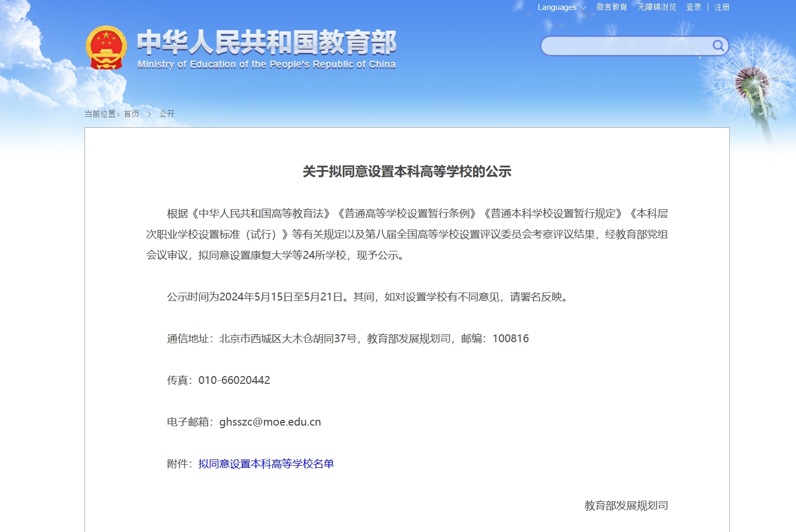
Task: Click the title 关于拟同意设置本科高等学校的公示
Action: coord(407,172)
